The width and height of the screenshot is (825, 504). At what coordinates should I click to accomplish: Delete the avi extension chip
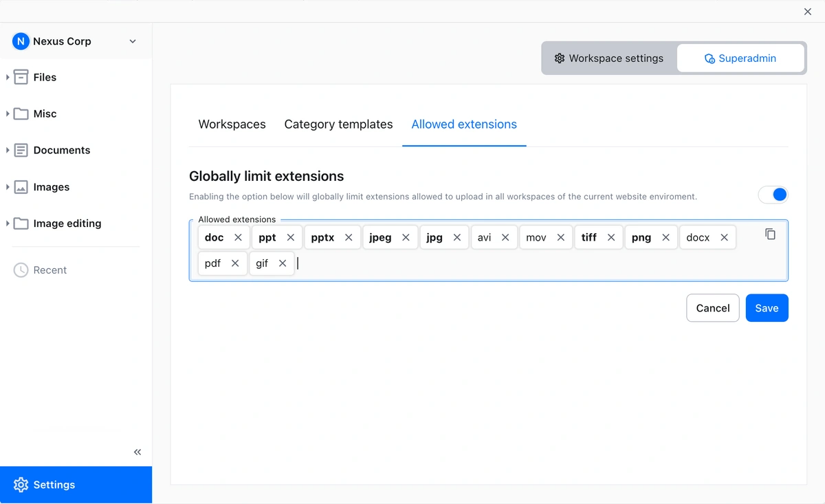pyautogui.click(x=505, y=237)
